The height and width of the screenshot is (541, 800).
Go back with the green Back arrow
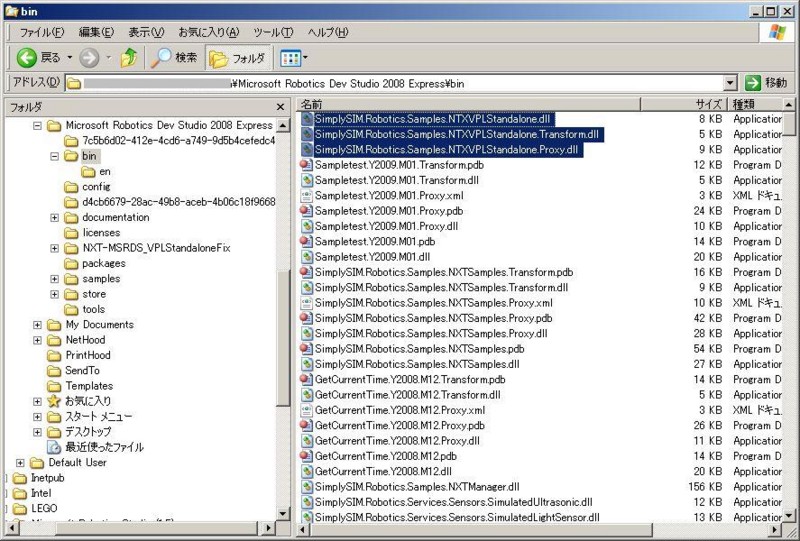tap(27, 58)
